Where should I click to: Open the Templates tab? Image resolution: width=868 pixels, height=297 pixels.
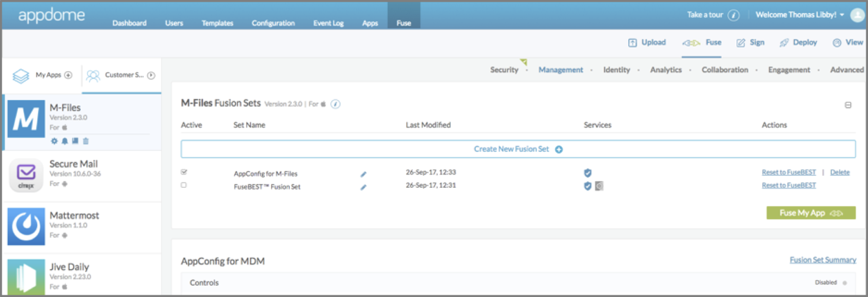pyautogui.click(x=217, y=23)
